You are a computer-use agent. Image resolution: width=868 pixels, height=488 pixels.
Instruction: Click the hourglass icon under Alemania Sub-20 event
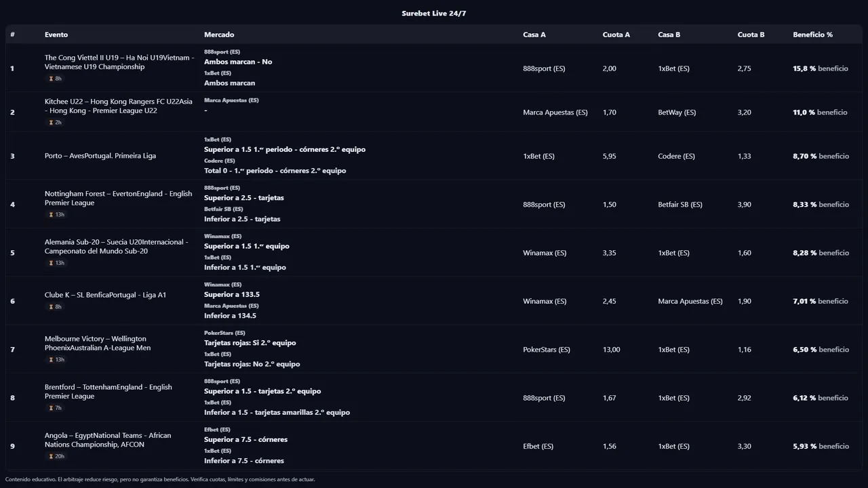pos(51,263)
